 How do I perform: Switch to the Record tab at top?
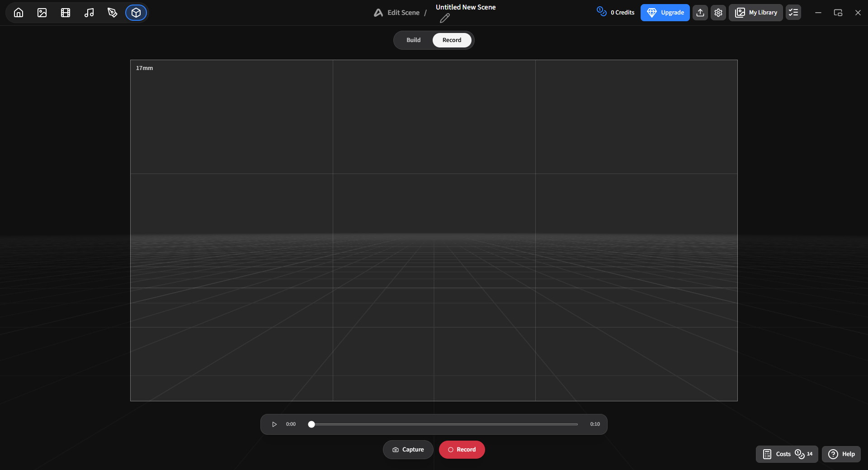pos(452,40)
